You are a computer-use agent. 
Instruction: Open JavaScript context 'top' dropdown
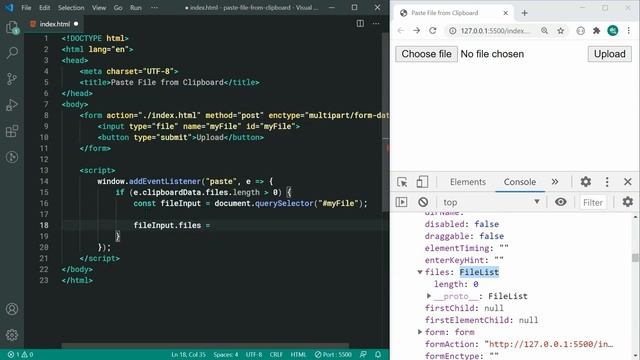[491, 202]
